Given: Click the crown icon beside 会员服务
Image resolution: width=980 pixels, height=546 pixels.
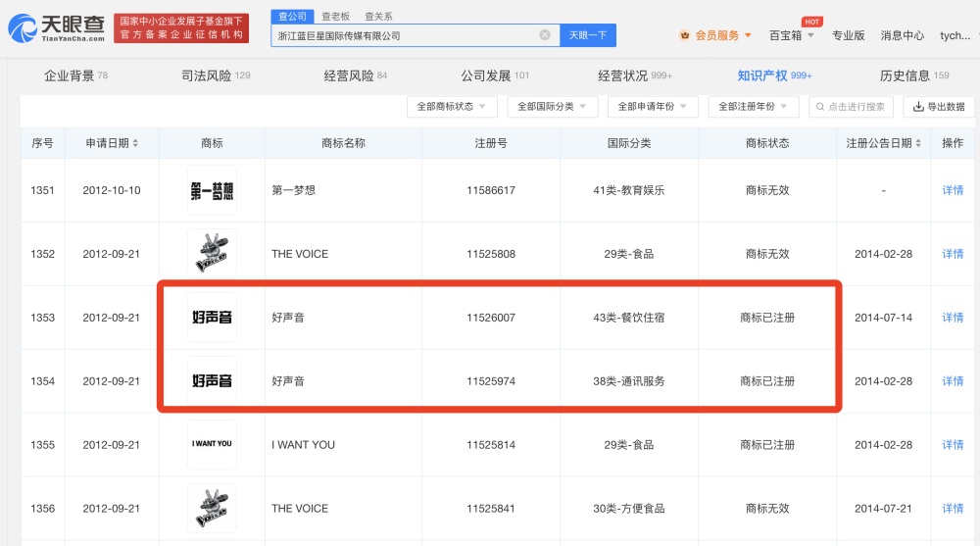Looking at the screenshot, I should (x=684, y=35).
